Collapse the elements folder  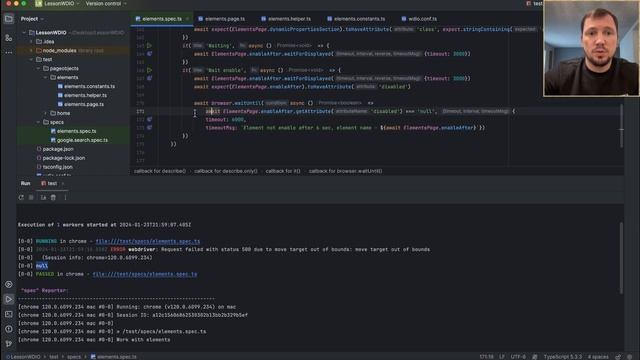[x=46, y=78]
